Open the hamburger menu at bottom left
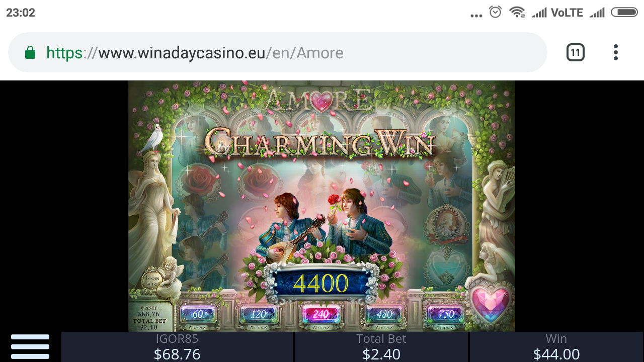Viewport: 644px width, 362px height. pos(30,347)
